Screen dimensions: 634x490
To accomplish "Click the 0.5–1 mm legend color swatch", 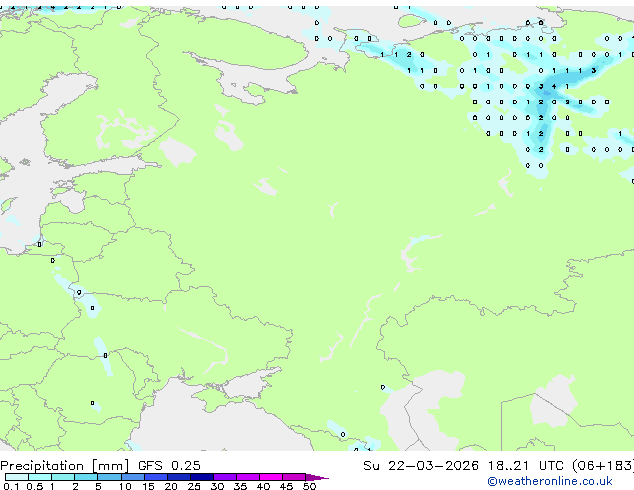I will click(x=40, y=477).
